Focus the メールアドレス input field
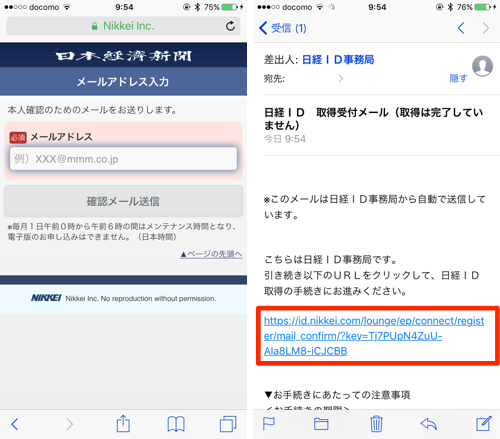 click(x=123, y=159)
